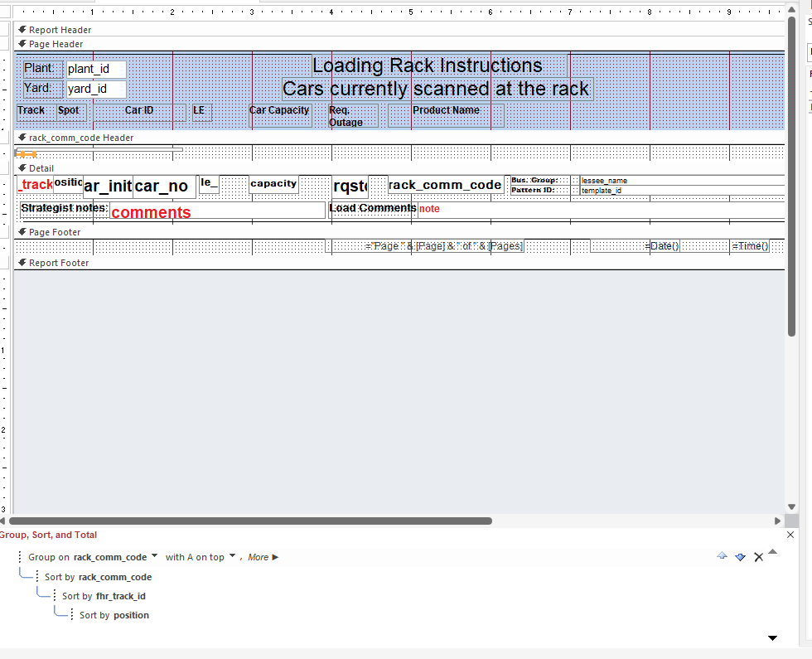Select the plant_id text box

96,69
